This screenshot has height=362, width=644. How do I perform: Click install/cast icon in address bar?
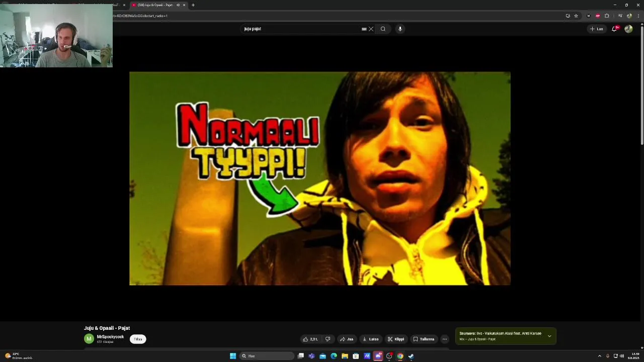(568, 16)
